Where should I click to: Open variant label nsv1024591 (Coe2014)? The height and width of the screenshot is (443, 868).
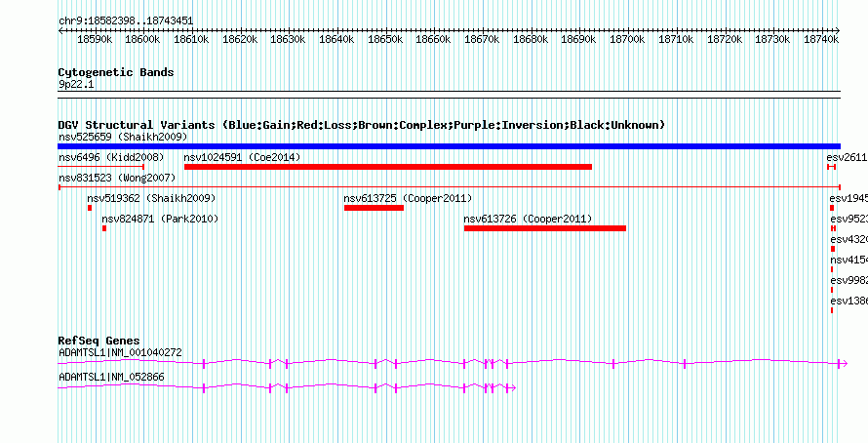tap(242, 158)
